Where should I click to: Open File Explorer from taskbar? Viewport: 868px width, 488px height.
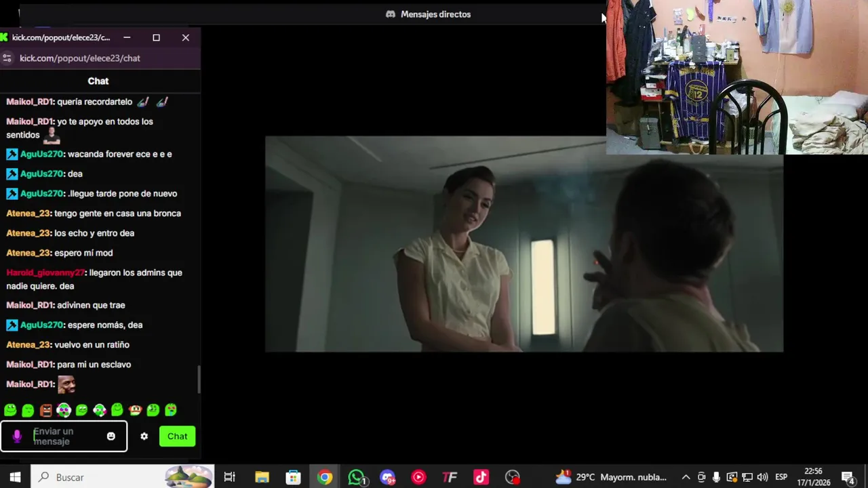tap(262, 477)
